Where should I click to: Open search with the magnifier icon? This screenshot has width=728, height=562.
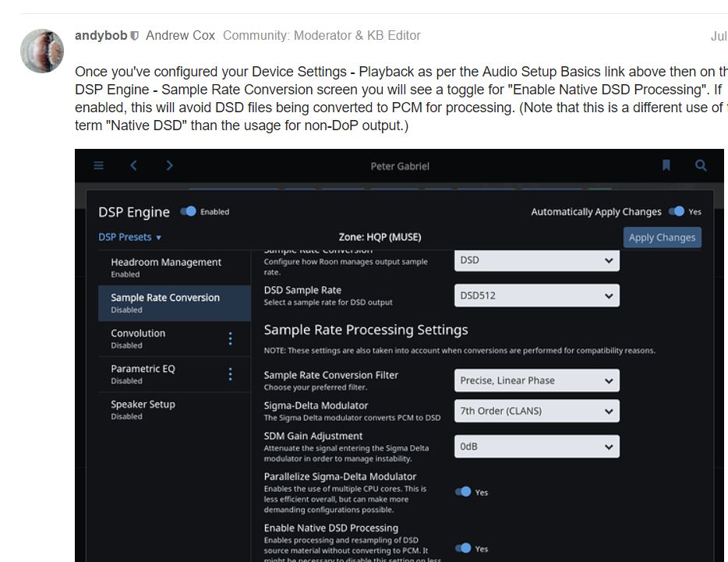(701, 165)
